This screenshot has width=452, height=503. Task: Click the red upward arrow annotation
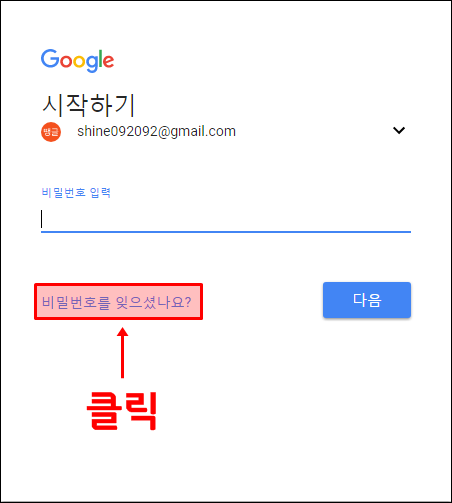pyautogui.click(x=123, y=352)
